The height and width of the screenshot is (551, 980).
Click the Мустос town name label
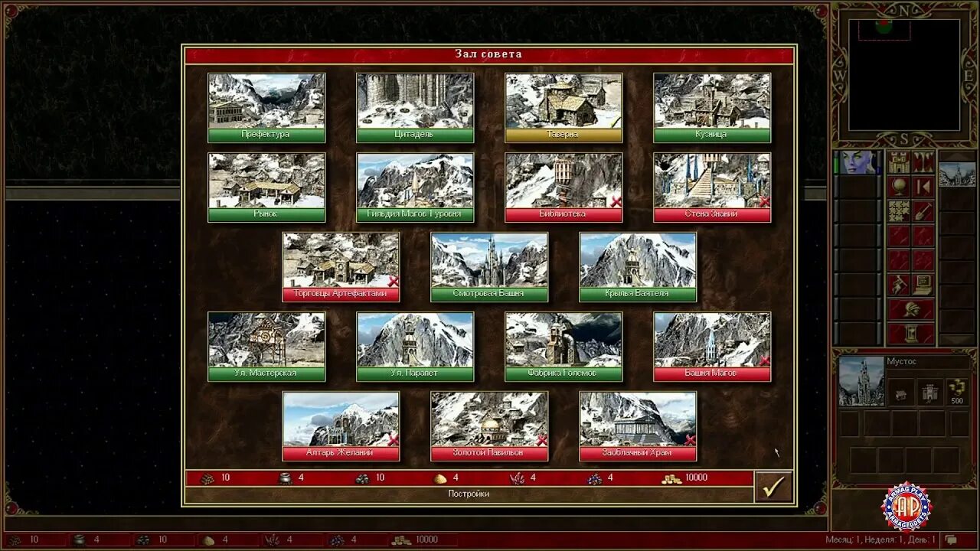pos(901,361)
